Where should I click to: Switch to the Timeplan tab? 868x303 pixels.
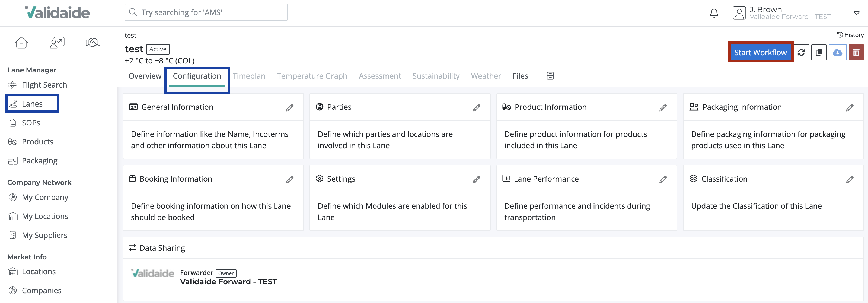pyautogui.click(x=249, y=76)
